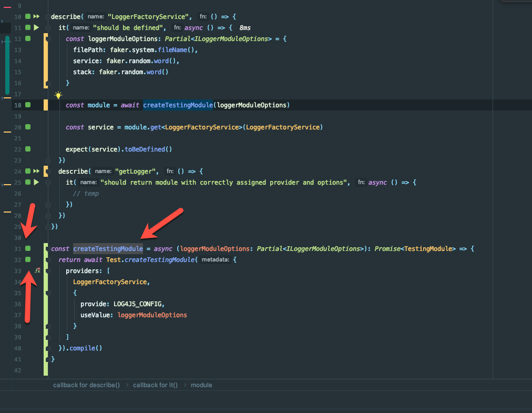Click the teal vertical scroll thumb on the left stripe
This screenshot has height=413, width=532.
(7, 65)
